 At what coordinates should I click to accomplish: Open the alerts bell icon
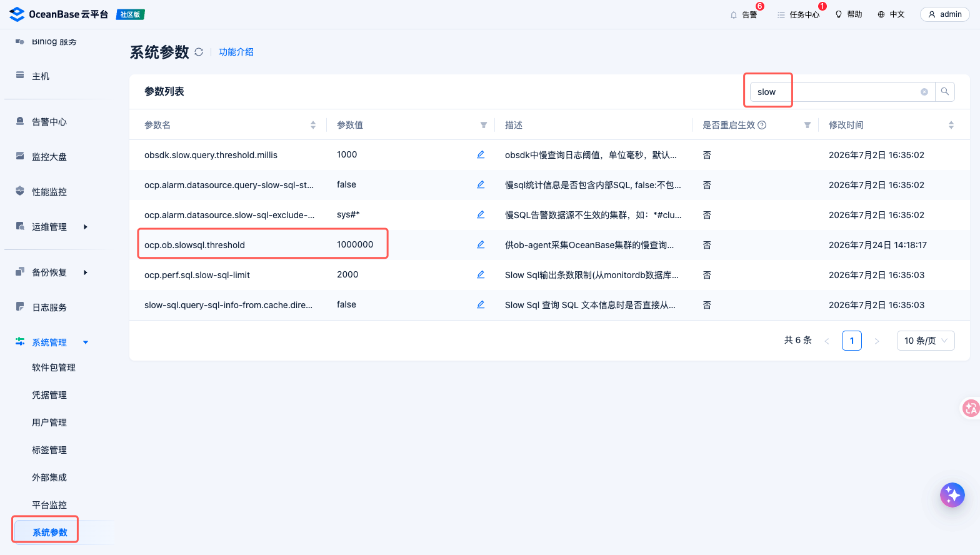point(734,15)
